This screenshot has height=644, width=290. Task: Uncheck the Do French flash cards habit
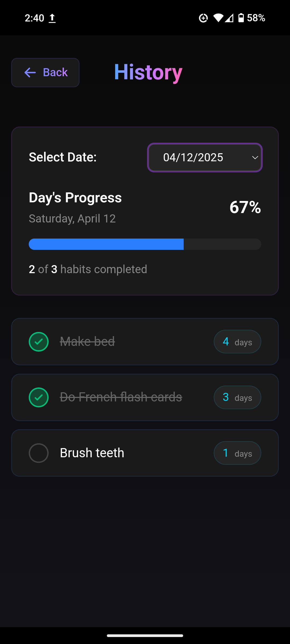39,397
